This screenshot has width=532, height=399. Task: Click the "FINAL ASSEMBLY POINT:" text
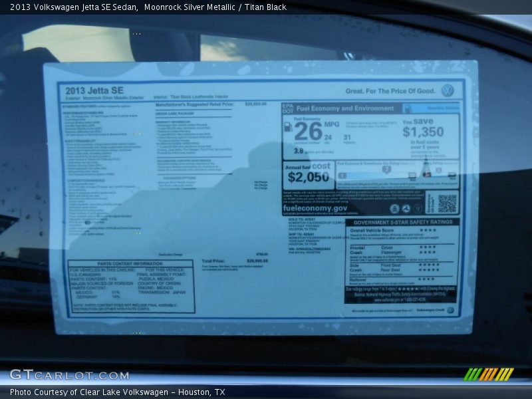point(161,274)
